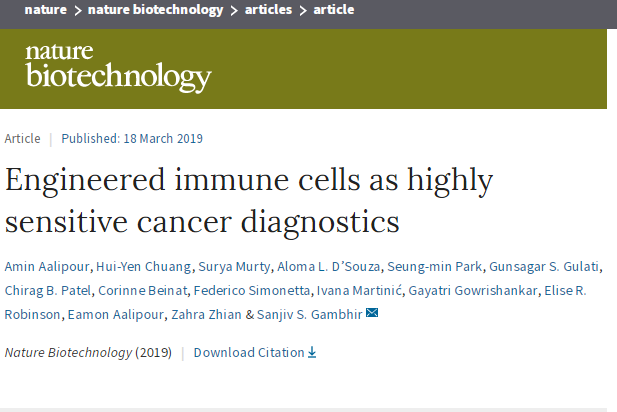617x412 pixels.
Task: Open Seung-min Park author details
Action: 434,266
